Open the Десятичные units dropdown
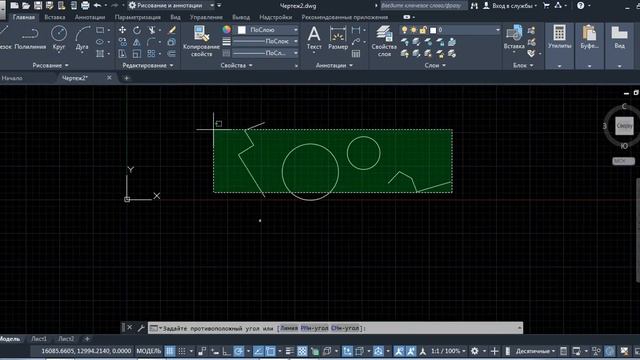Viewport: 640px width, 360px height. 535,351
